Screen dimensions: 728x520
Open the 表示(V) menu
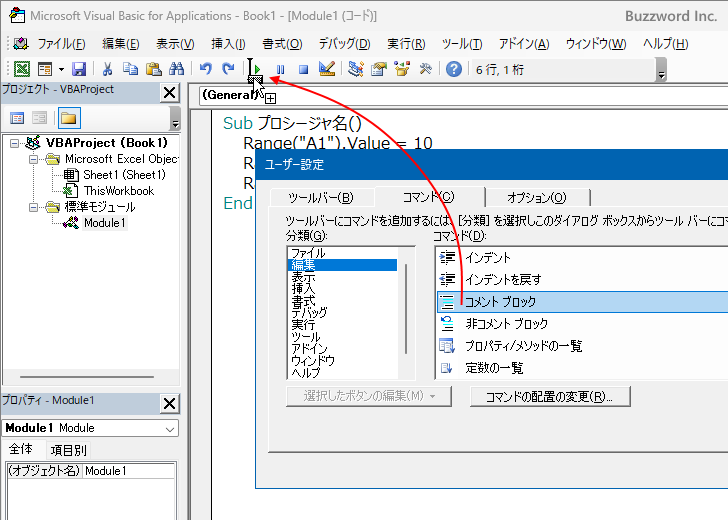coord(175,44)
